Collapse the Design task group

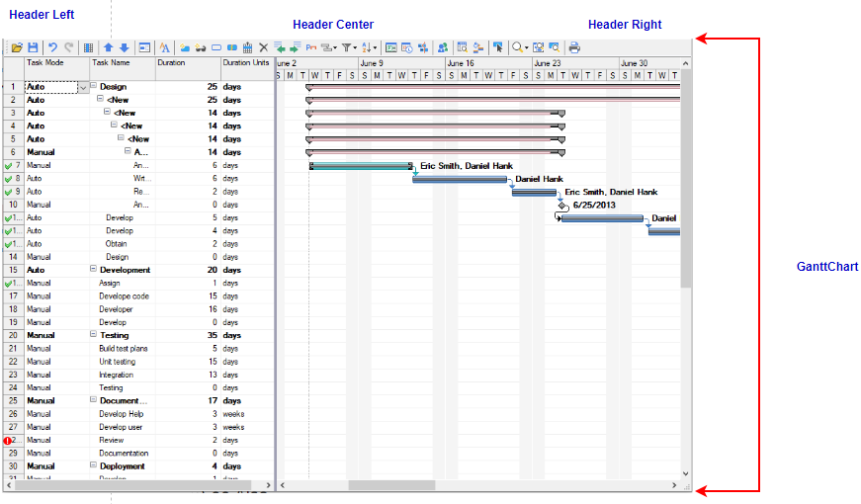[94, 86]
